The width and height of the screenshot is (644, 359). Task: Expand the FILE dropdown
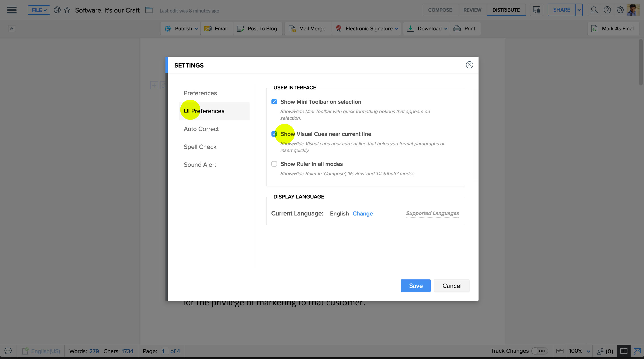coord(39,10)
